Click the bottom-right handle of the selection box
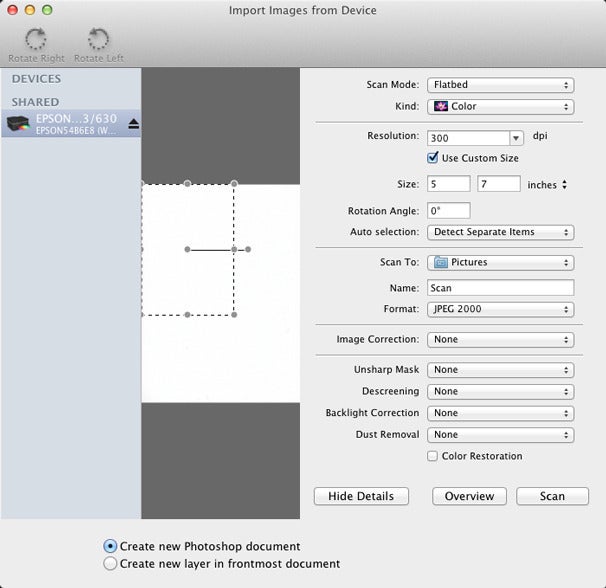 pos(234,315)
